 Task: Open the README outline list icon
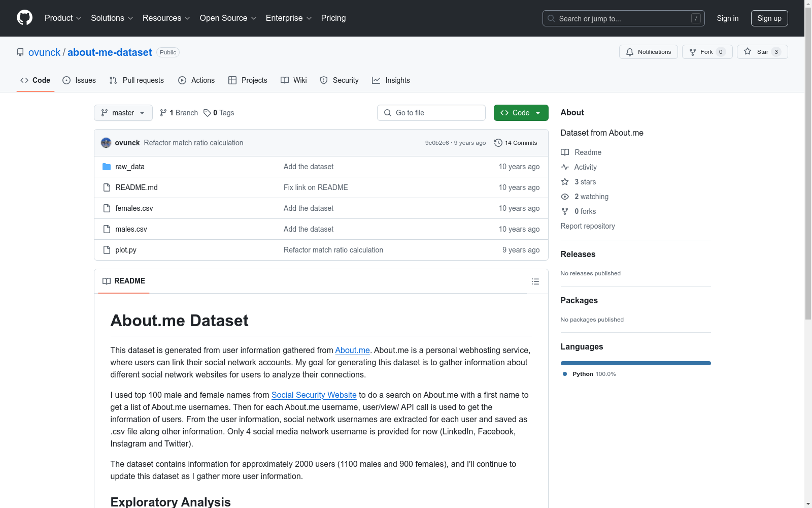(x=535, y=281)
